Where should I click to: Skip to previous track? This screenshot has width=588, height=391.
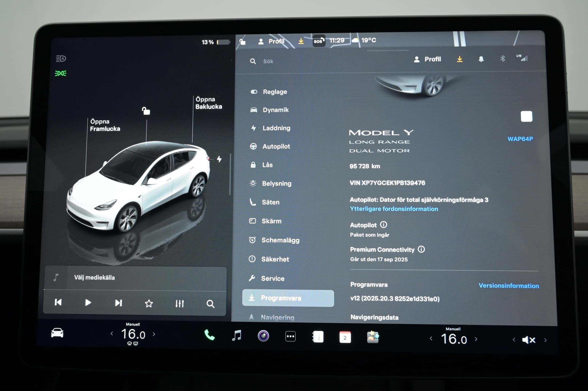pyautogui.click(x=58, y=302)
